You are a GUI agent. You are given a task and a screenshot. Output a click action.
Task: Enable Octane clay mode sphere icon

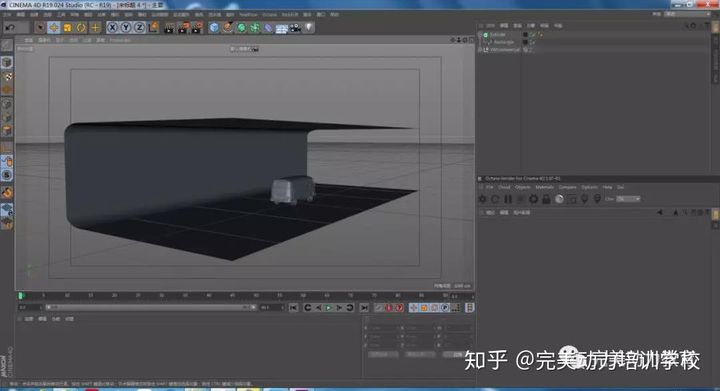pyautogui.click(x=559, y=199)
